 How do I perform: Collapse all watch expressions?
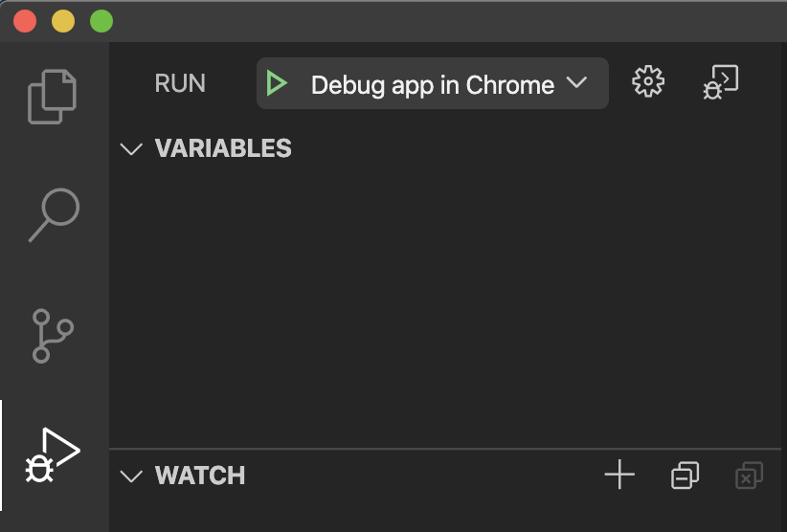[686, 475]
